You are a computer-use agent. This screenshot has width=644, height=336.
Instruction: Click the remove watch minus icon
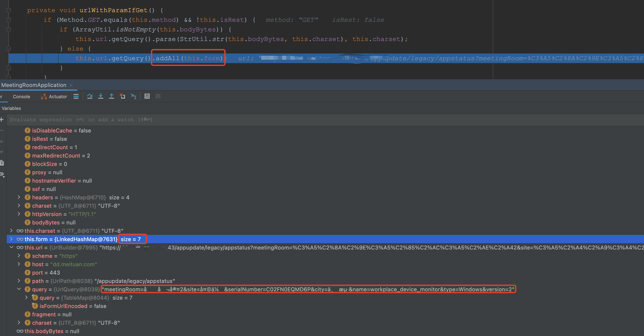[1, 131]
